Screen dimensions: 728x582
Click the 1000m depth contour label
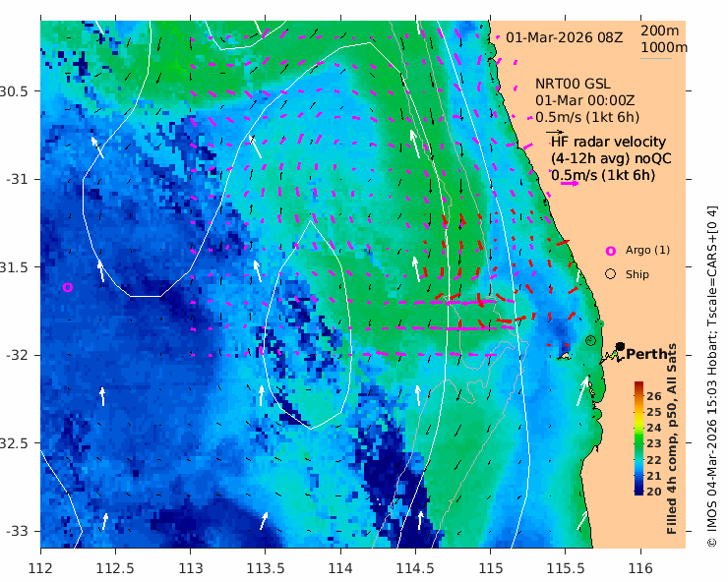(664, 47)
